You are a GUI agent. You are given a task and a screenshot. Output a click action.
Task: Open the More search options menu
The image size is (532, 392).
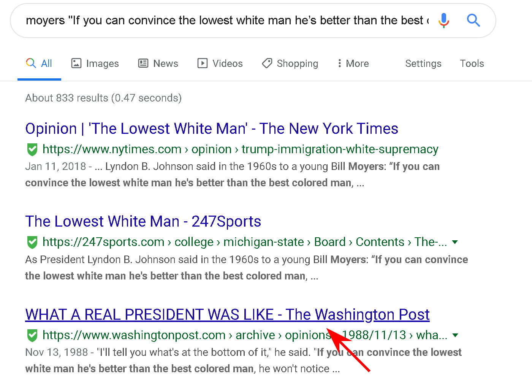click(x=353, y=63)
